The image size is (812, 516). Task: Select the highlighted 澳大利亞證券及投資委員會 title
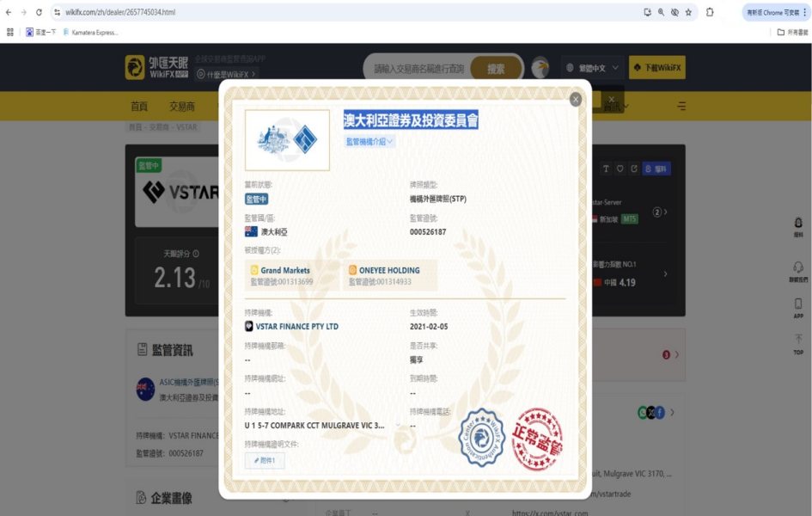(411, 120)
